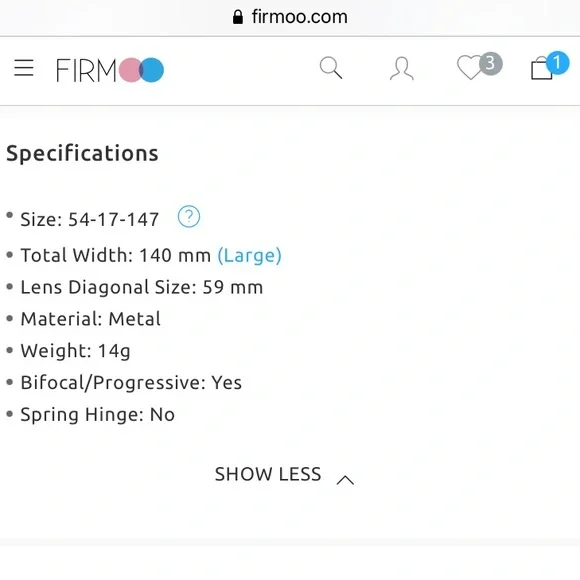Screen dimensions: 580x580
Task: Open the shopping bag cart icon
Action: [x=542, y=68]
